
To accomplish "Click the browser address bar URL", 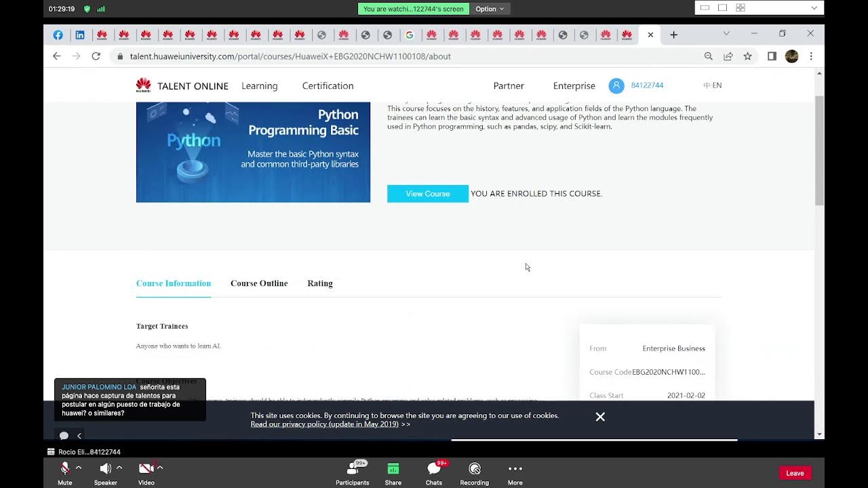I will (290, 56).
